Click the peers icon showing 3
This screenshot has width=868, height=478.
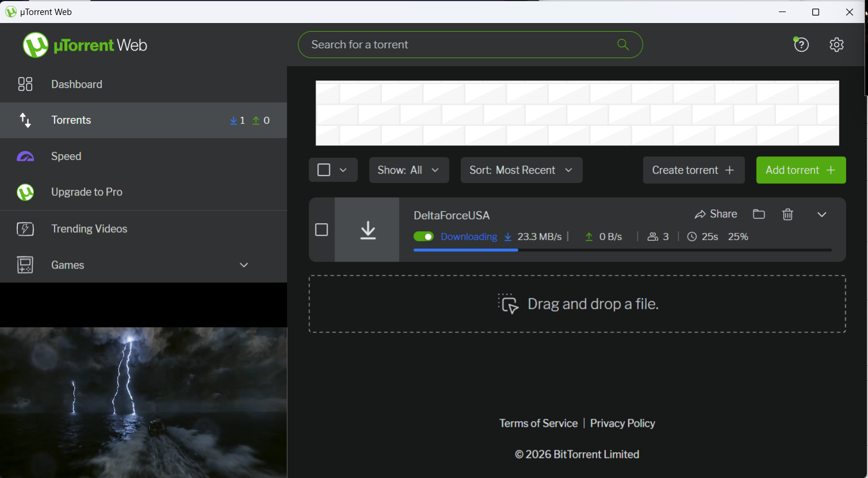(x=652, y=236)
